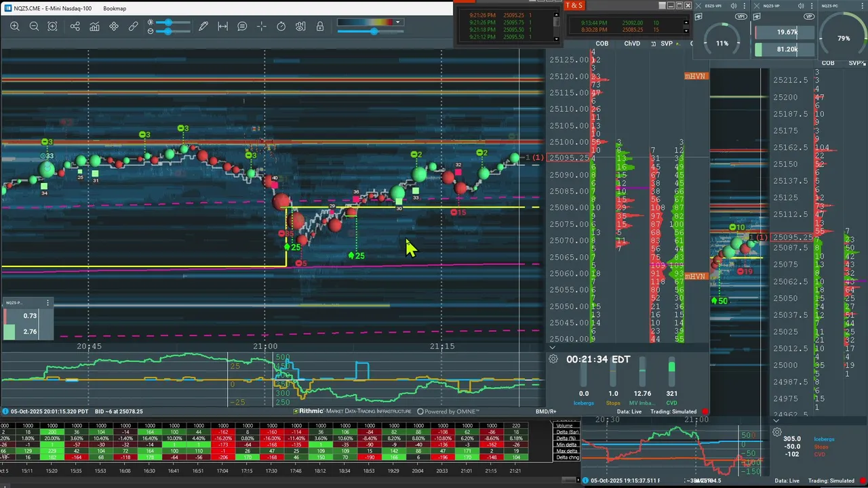Click red recording dot in main window
The image size is (868, 488).
(x=705, y=411)
